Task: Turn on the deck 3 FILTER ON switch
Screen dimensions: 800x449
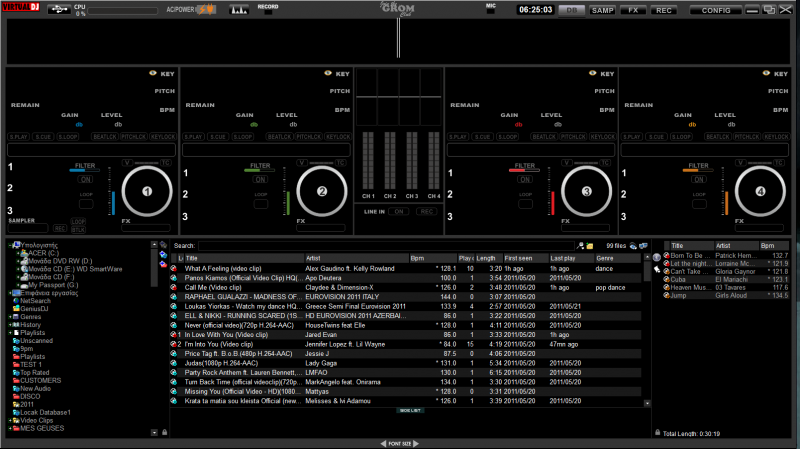Action: [524, 179]
